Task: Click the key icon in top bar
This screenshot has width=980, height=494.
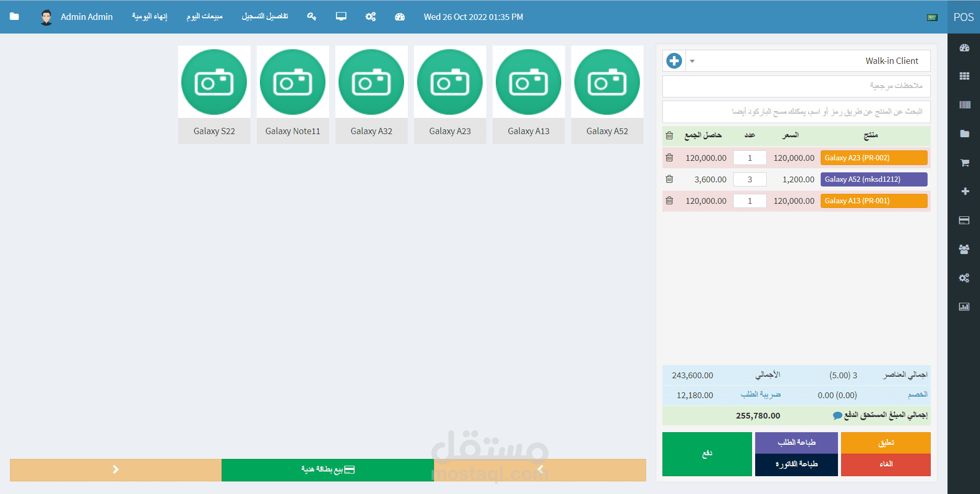Action: coord(312,17)
